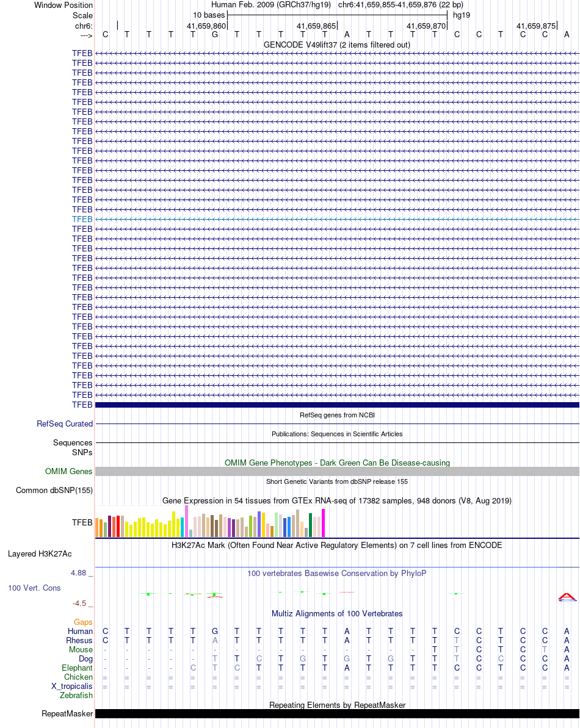
Task: Click the Window Position label
Action: 63,5
